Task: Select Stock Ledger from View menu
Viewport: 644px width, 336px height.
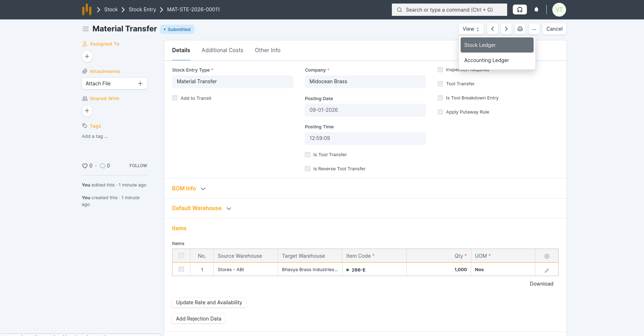Action: click(x=497, y=45)
